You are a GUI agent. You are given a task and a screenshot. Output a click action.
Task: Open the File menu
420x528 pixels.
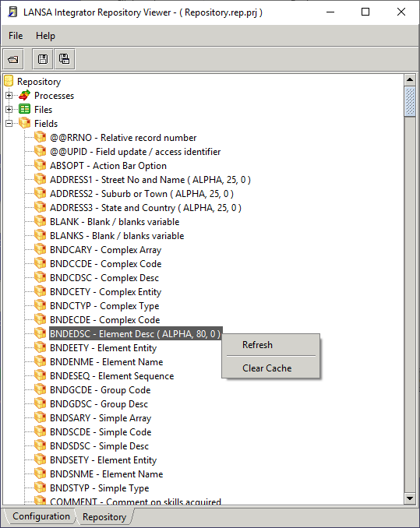pyautogui.click(x=16, y=36)
